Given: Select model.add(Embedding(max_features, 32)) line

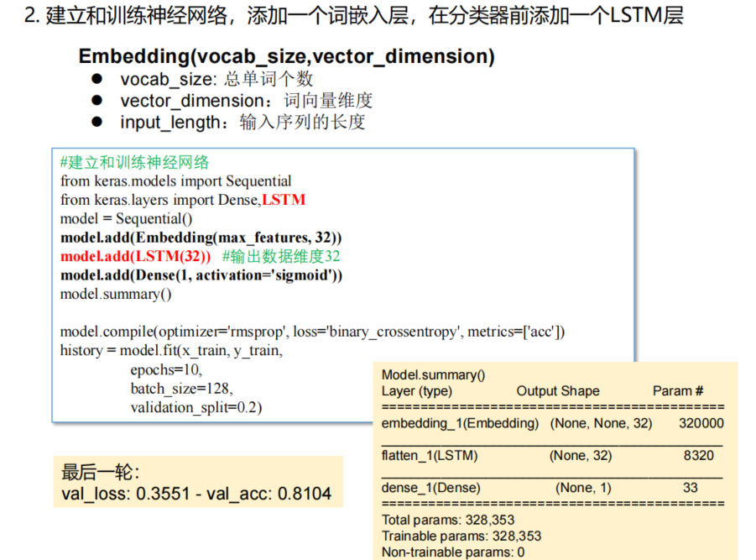Looking at the screenshot, I should (201, 238).
